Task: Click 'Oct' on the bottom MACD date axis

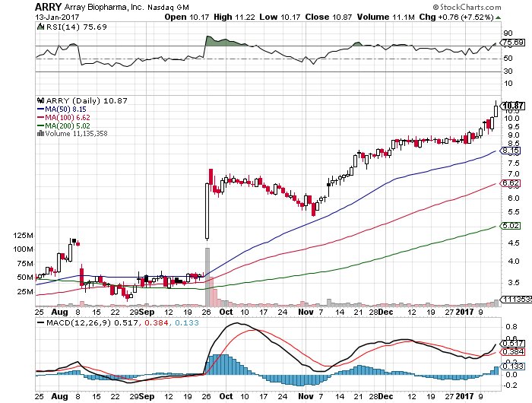Action: 226,396
